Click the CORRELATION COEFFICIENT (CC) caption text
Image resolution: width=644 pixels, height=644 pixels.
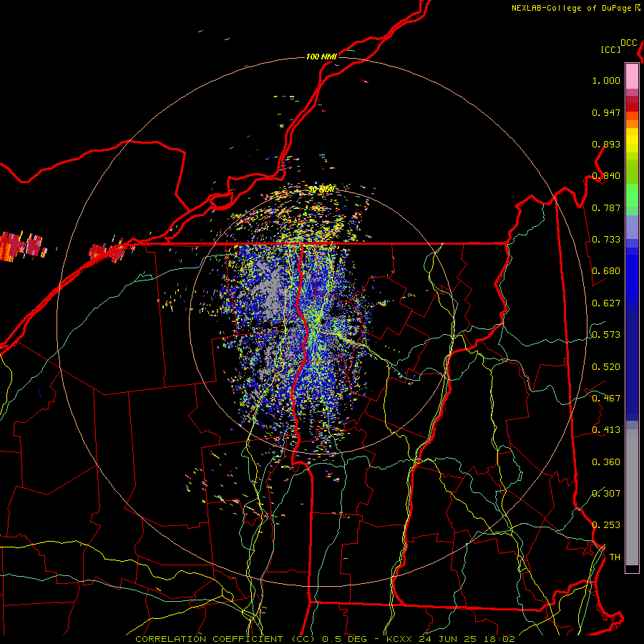tap(225, 639)
